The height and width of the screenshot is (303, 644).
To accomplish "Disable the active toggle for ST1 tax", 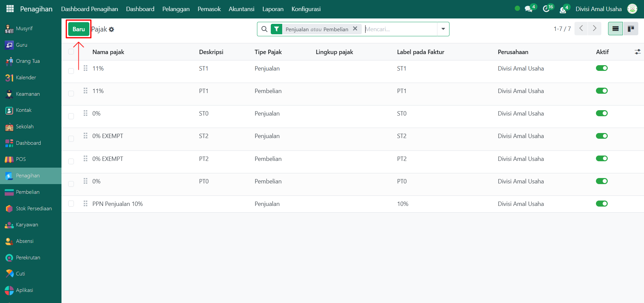I will [602, 68].
